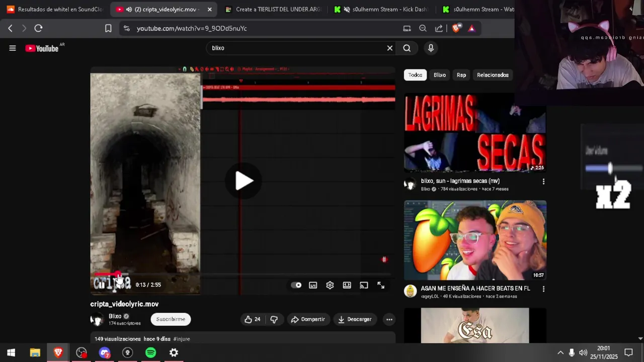Open Brave Rewards triangle icon

click(471, 29)
